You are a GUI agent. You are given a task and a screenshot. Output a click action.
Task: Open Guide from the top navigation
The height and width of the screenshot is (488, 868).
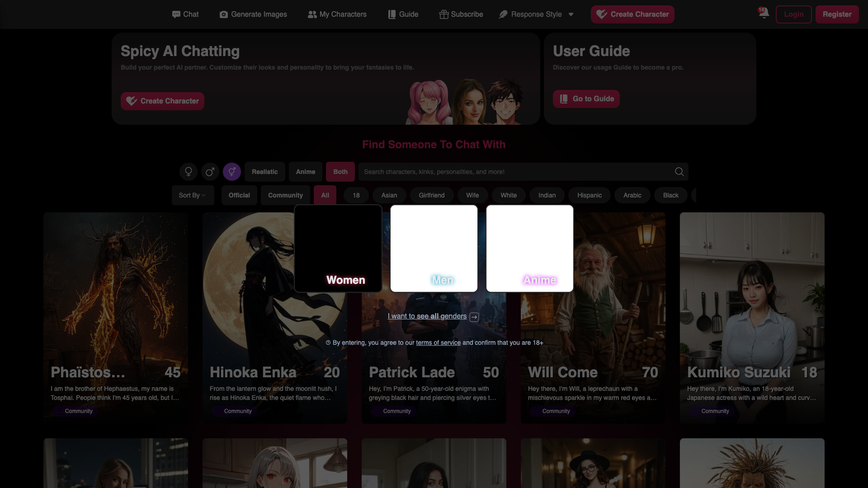click(403, 15)
